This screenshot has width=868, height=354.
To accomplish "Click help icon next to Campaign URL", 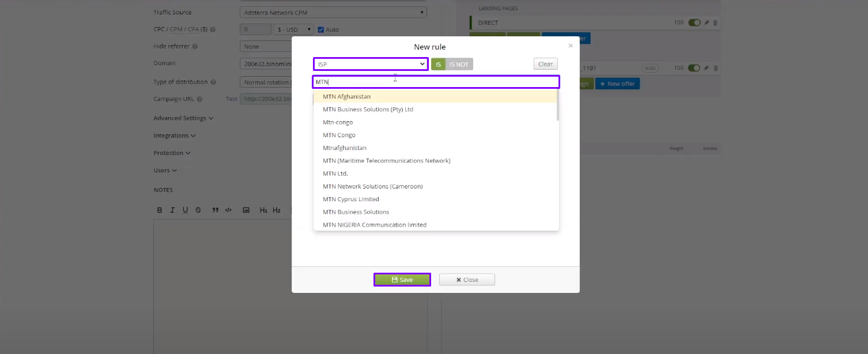I will 200,99.
